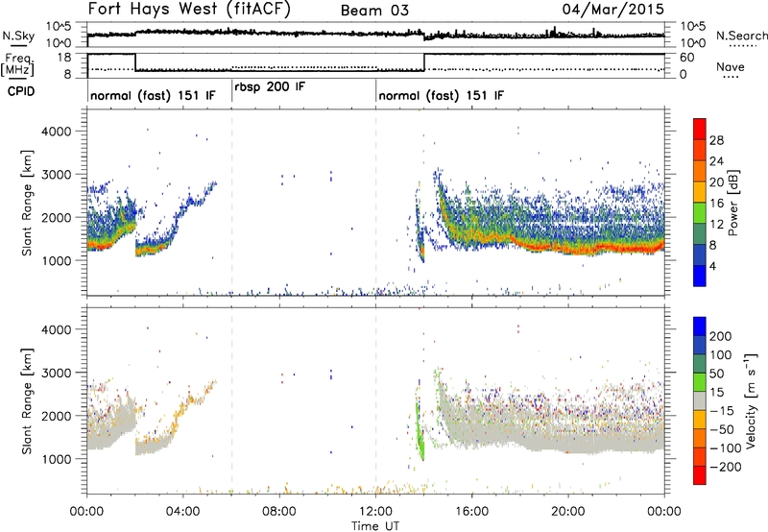Click the date "04/Mar/2015"
The height and width of the screenshot is (532, 768).
[613, 9]
